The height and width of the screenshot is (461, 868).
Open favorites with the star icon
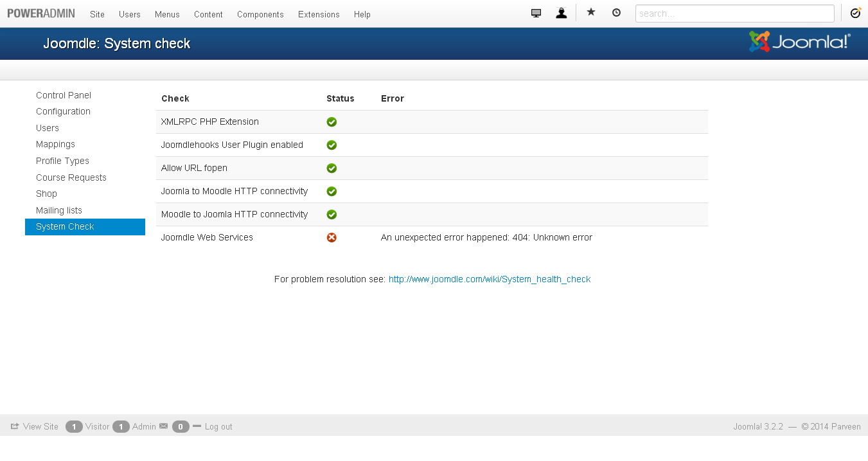coord(591,12)
